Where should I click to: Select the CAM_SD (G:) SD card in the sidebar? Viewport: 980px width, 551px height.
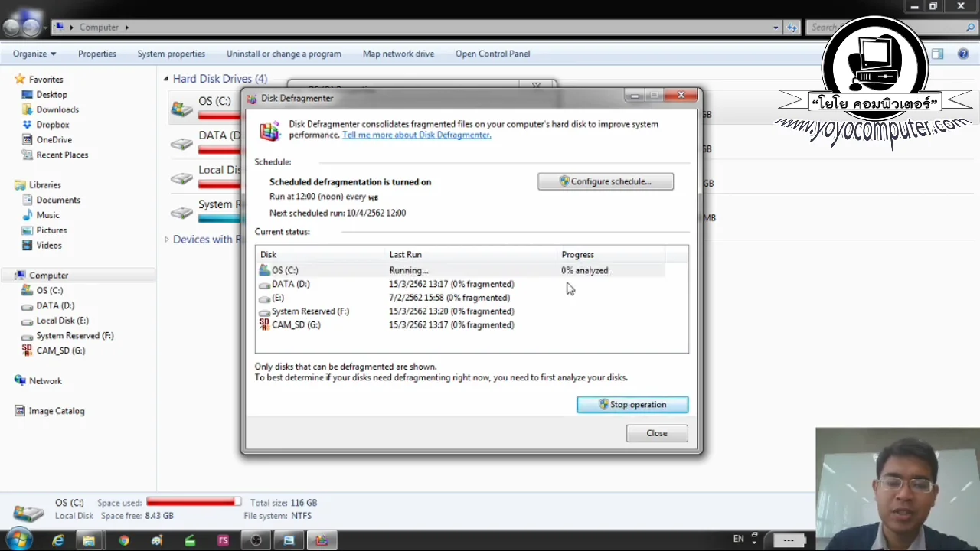60,350
